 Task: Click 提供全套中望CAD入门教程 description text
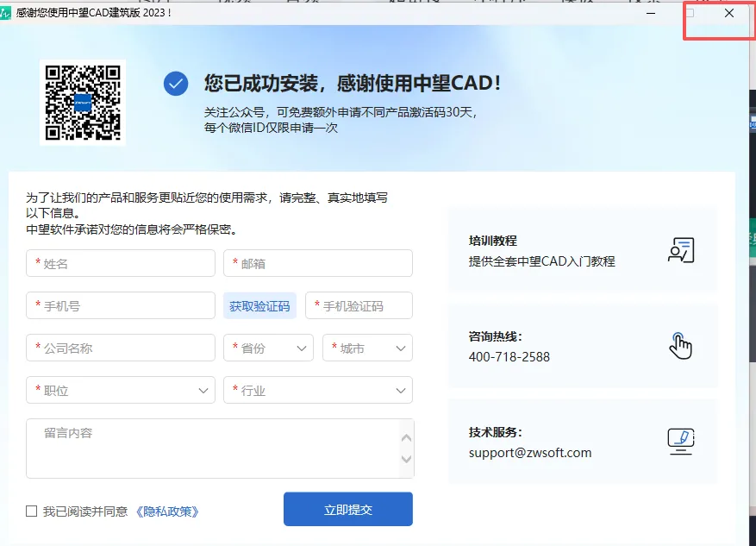[x=542, y=261]
